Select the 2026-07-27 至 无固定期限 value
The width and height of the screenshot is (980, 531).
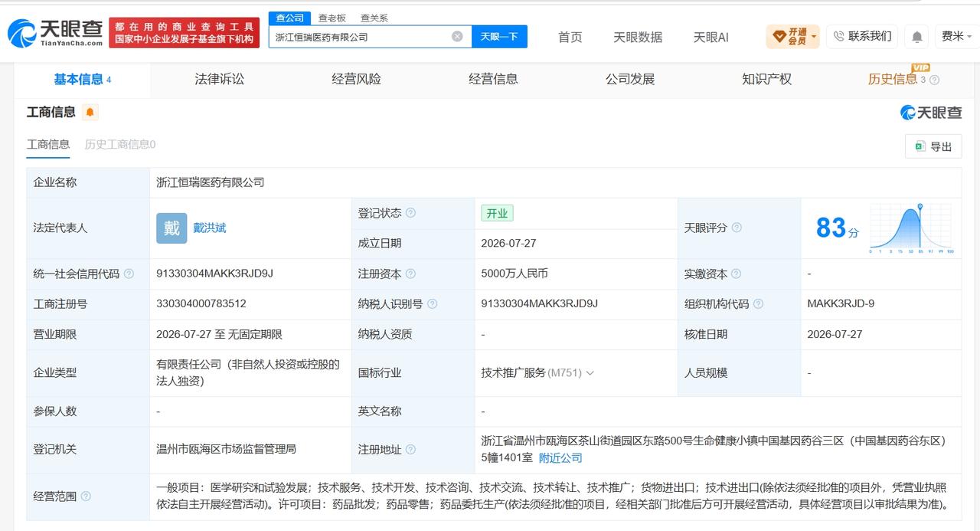click(219, 335)
